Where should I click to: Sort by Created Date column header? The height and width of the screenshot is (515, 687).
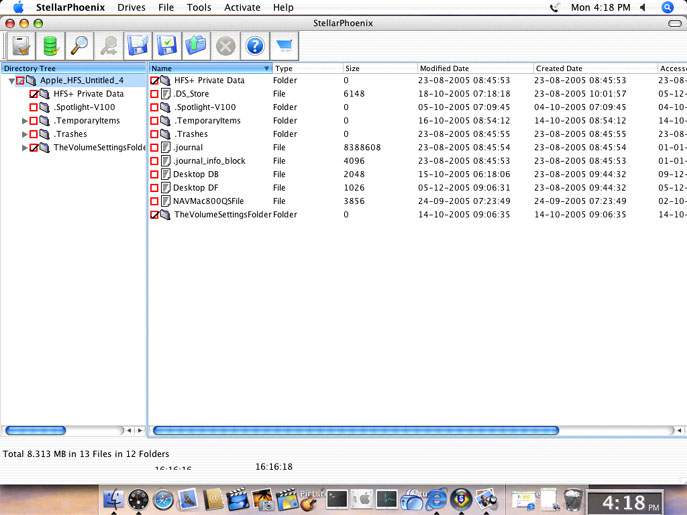(x=596, y=68)
